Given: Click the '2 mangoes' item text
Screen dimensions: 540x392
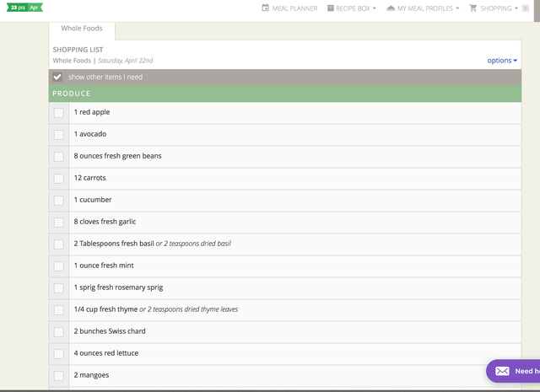Looking at the screenshot, I should point(91,375).
